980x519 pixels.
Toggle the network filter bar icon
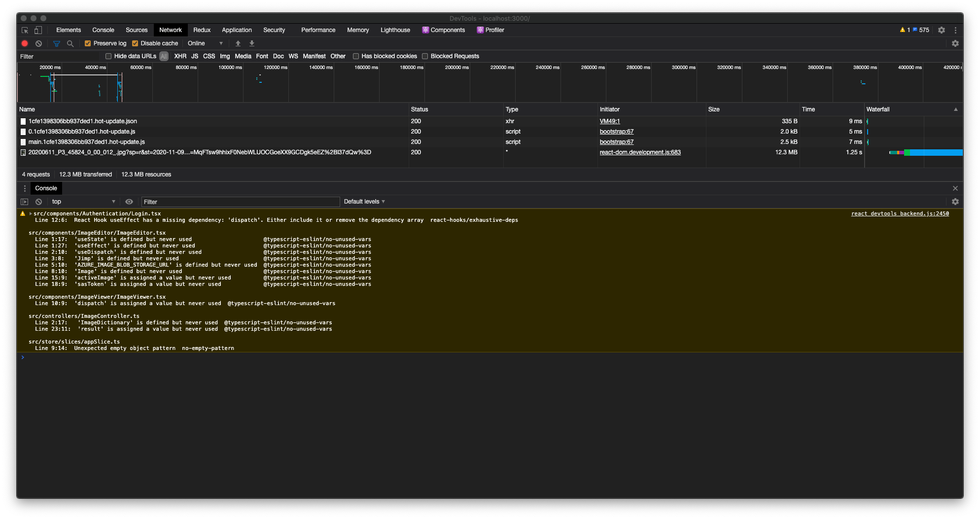[x=56, y=43]
